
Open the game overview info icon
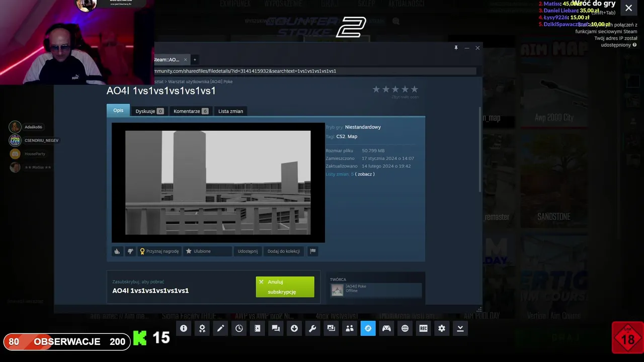coord(184,328)
